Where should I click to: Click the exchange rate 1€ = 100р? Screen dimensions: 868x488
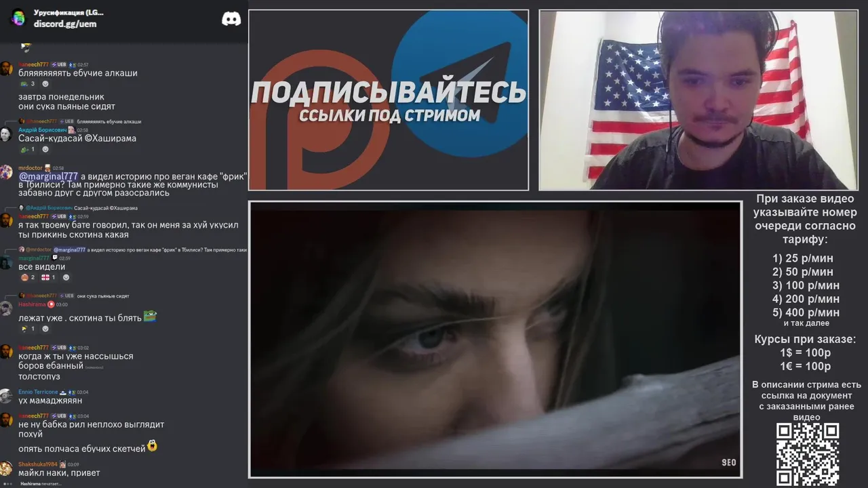click(x=806, y=367)
